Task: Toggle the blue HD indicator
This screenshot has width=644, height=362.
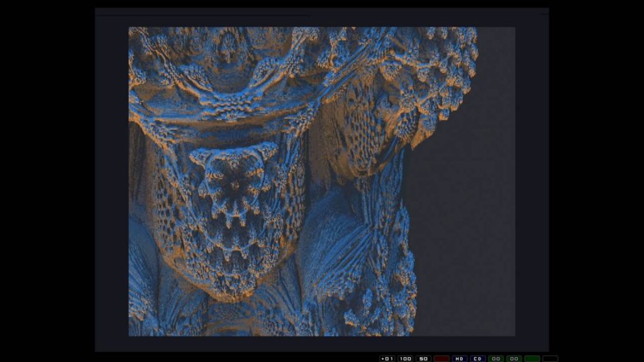Action: 460,358
